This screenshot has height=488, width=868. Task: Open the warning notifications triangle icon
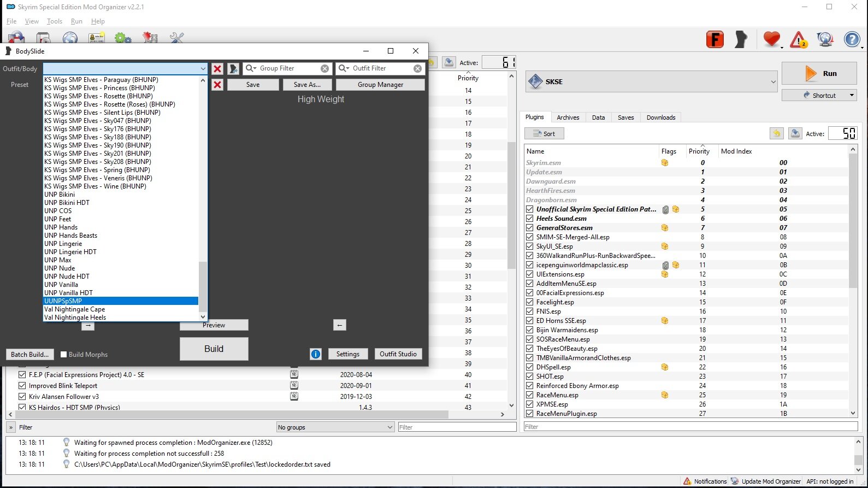pos(798,39)
